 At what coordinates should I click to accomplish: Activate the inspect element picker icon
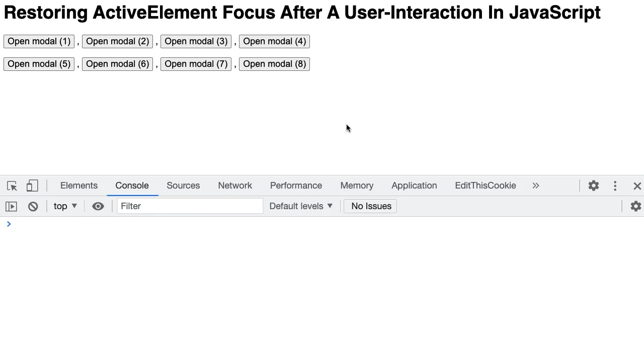(12, 186)
